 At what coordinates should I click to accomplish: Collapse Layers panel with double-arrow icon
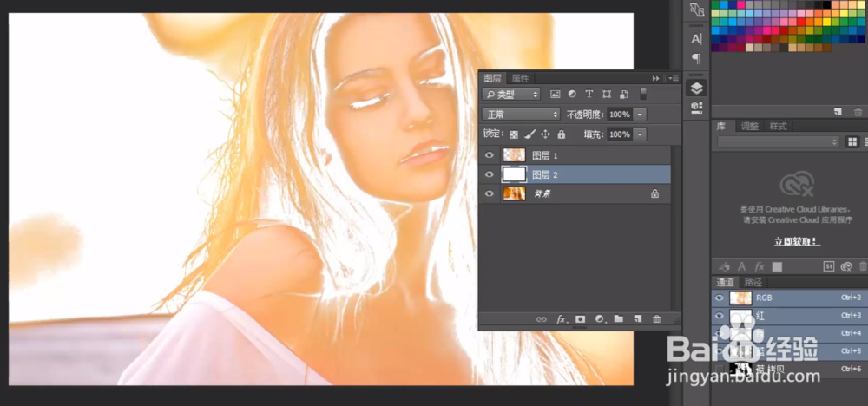[656, 79]
